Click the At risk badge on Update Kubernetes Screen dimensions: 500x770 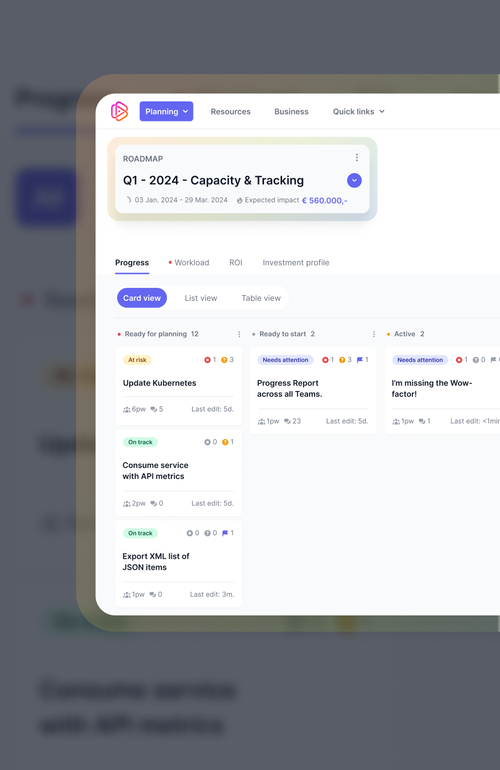click(x=137, y=360)
